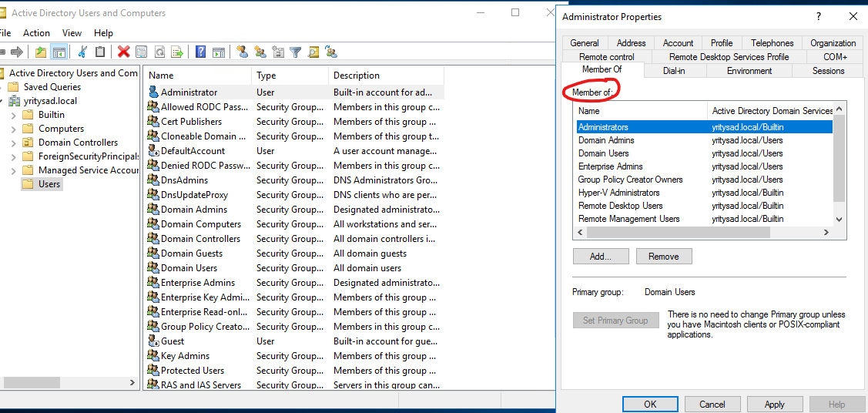Click the clipboard toolbar icon
The height and width of the screenshot is (413, 868).
(x=100, y=52)
